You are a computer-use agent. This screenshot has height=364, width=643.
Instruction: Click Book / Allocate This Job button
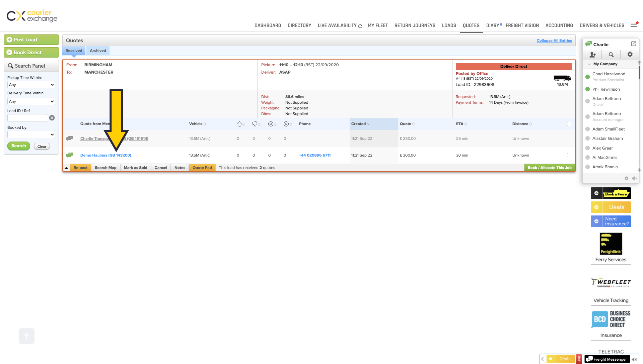coord(549,168)
